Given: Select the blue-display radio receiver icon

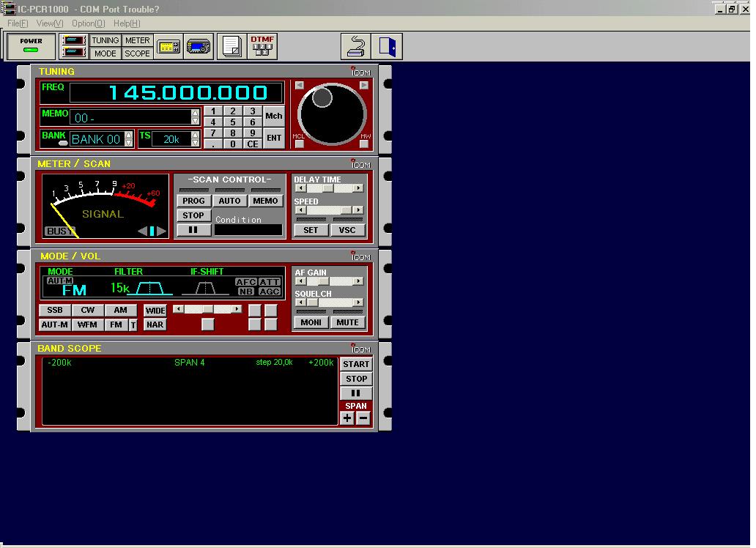Looking at the screenshot, I should (199, 47).
